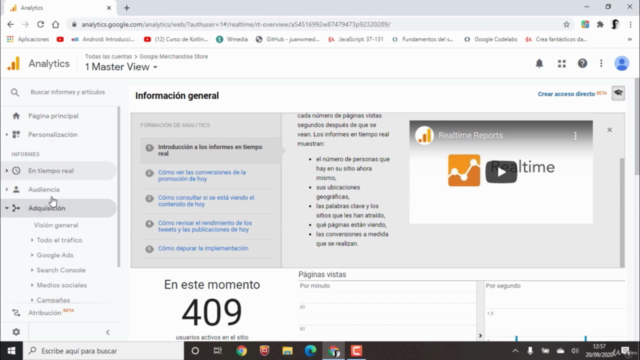Image resolution: width=640 pixels, height=360 pixels.
Task: Click the Analytics logo icon
Action: (13, 64)
